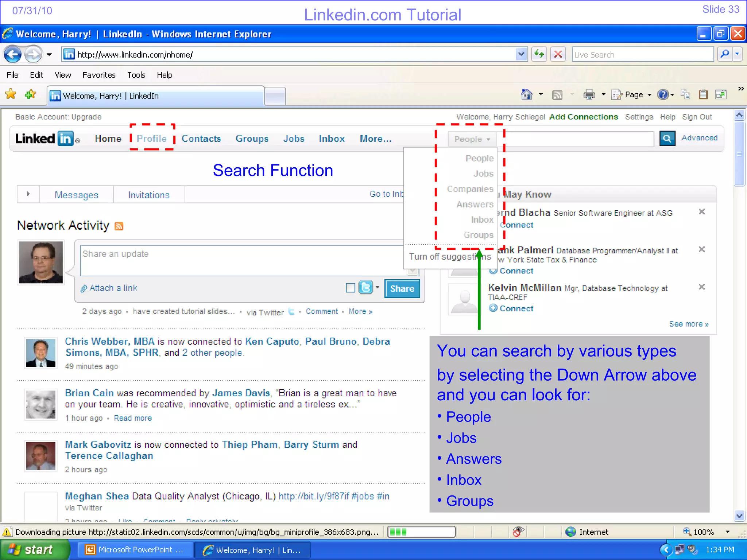The image size is (747, 560).
Task: Click the RSS Feeds toolbar icon
Action: (x=557, y=95)
